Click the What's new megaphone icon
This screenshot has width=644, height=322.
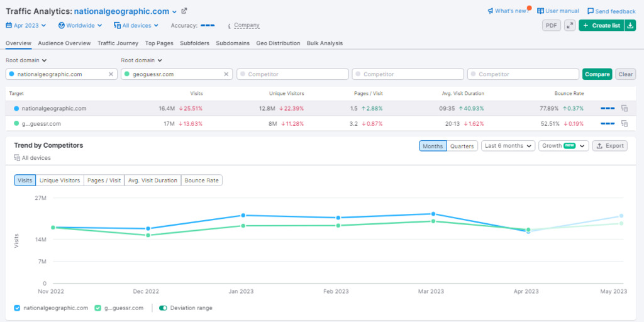point(491,11)
